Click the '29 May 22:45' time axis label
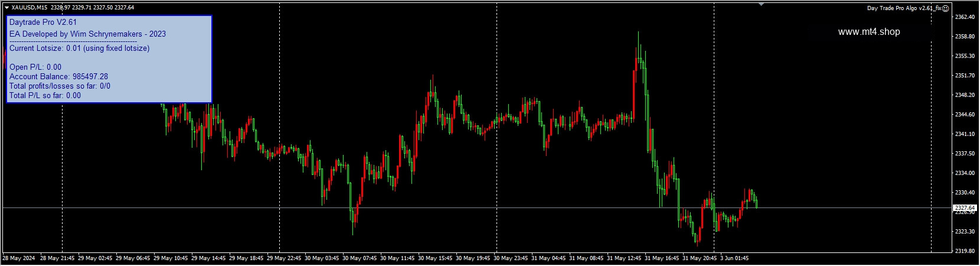The image size is (980, 266). tap(284, 259)
